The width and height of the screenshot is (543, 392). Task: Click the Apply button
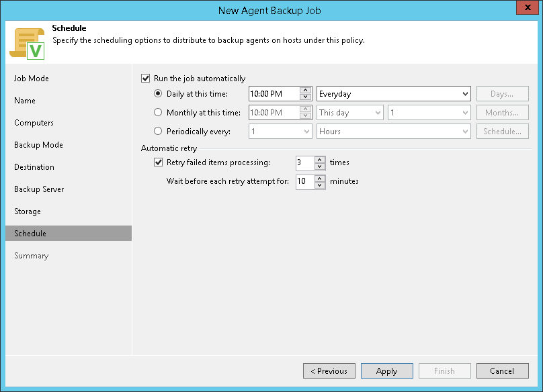(386, 371)
